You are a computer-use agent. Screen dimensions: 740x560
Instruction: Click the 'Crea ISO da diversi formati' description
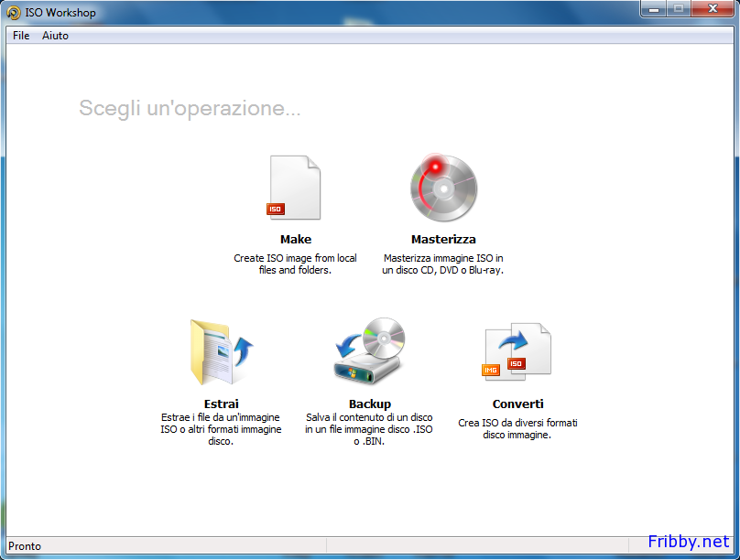click(517, 429)
